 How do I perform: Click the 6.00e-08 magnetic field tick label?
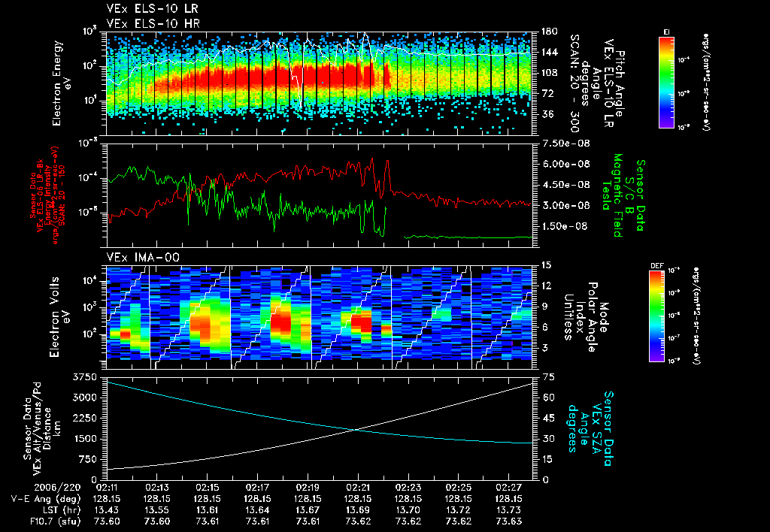(565, 164)
